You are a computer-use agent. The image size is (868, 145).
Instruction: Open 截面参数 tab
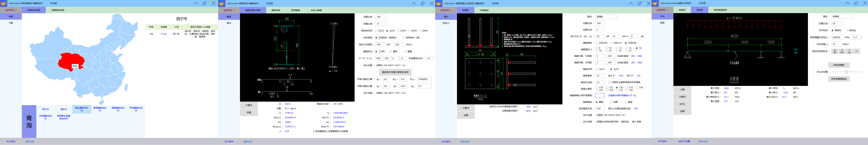point(276,10)
